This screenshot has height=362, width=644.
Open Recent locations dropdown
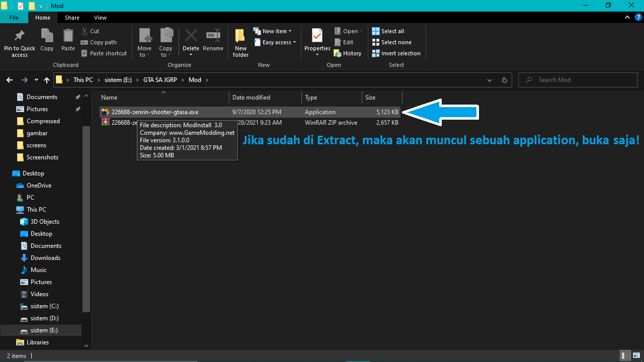pyautogui.click(x=36, y=80)
